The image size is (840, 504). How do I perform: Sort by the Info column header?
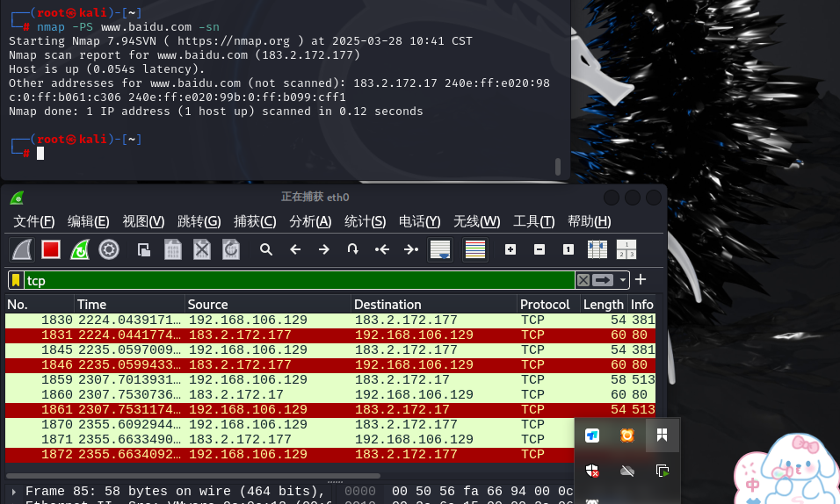[641, 304]
